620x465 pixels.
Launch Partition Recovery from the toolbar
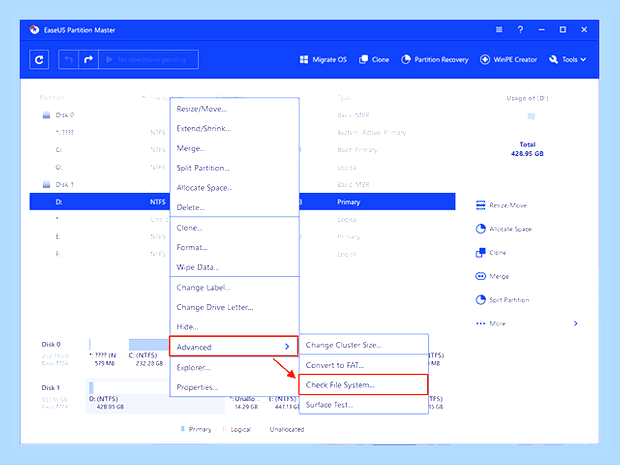[435, 60]
